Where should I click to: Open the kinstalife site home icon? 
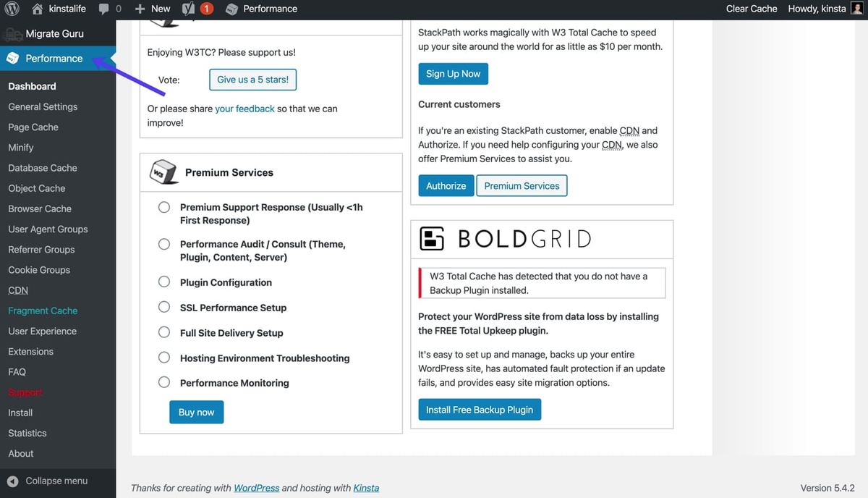point(38,9)
